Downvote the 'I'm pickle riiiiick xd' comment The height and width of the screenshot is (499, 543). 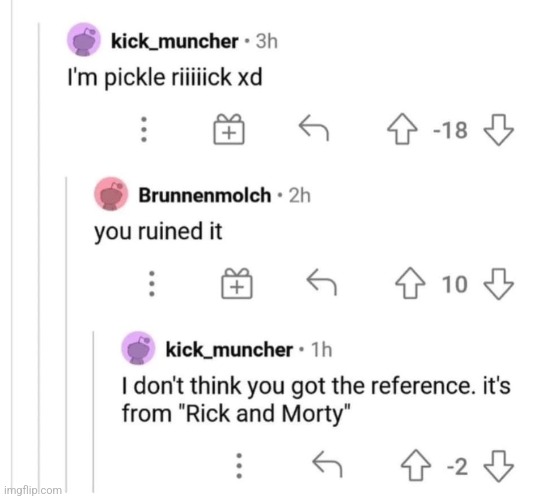(498, 130)
